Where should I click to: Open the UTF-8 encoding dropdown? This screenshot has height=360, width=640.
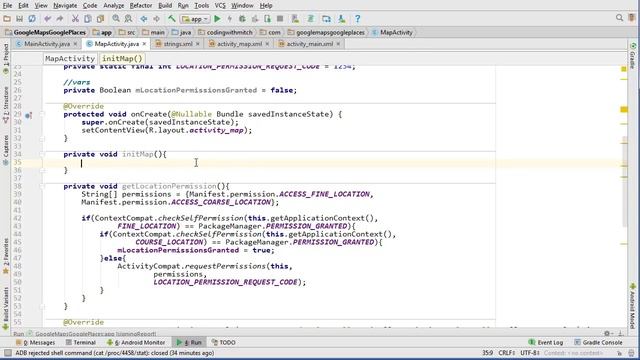click(x=530, y=353)
